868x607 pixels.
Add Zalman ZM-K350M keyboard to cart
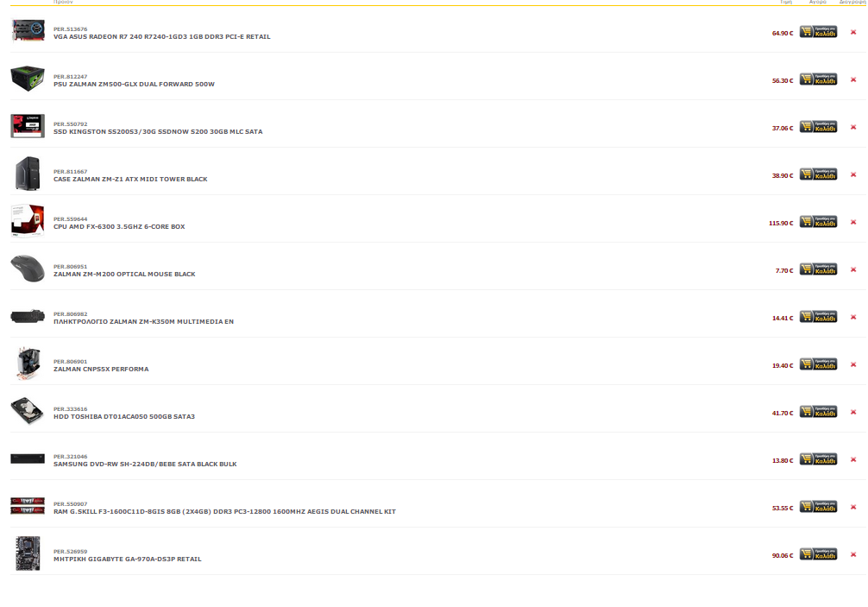(x=818, y=318)
